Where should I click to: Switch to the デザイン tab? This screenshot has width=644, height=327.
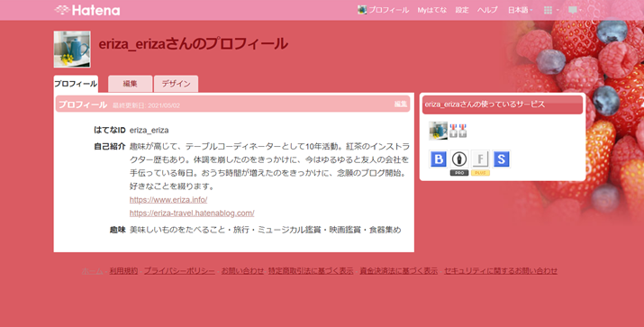(176, 84)
